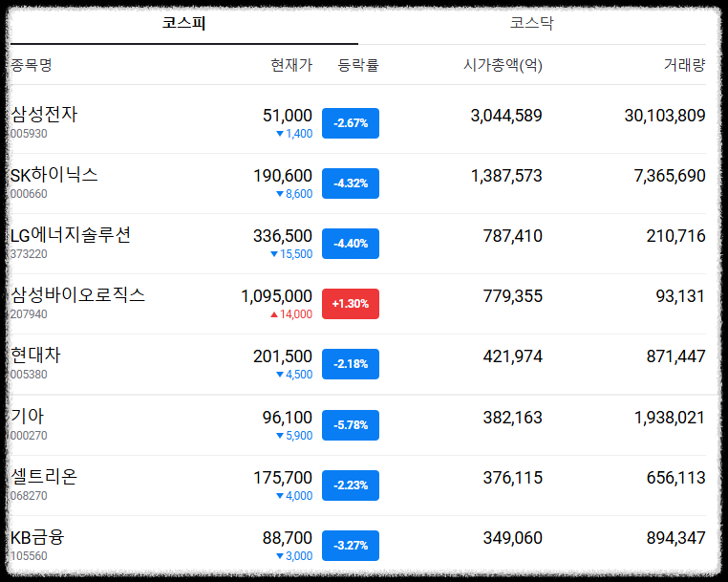Click market cap value 787,410
Viewport: 728px width, 582px height.
(513, 236)
